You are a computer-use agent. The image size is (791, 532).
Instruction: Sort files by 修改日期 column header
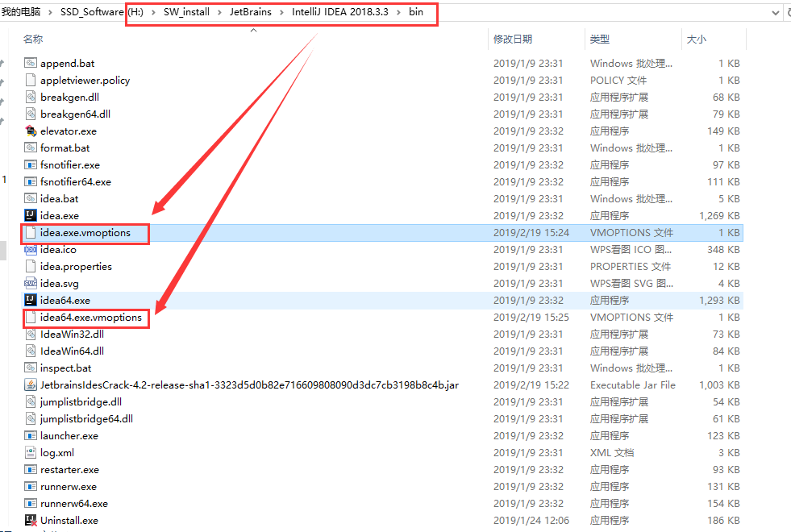pyautogui.click(x=513, y=39)
